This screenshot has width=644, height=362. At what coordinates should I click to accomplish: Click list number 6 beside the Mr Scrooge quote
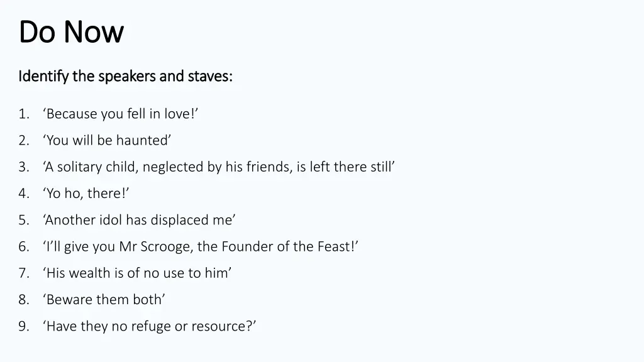click(x=24, y=246)
